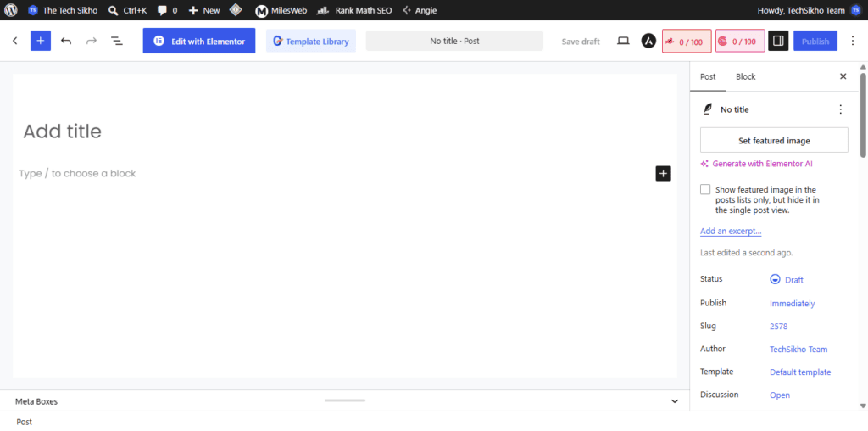Open Ctrl+K search in admin bar

click(x=128, y=10)
